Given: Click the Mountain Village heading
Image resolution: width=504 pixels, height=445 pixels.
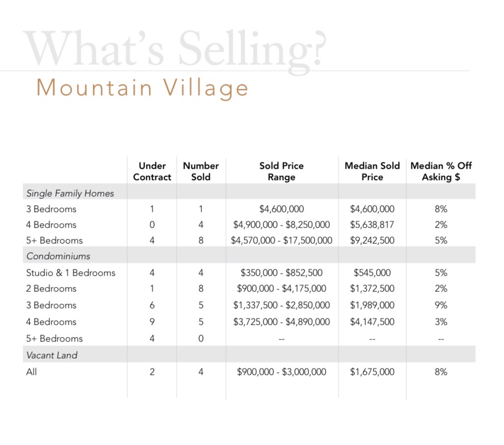Looking at the screenshot, I should pyautogui.click(x=142, y=88).
